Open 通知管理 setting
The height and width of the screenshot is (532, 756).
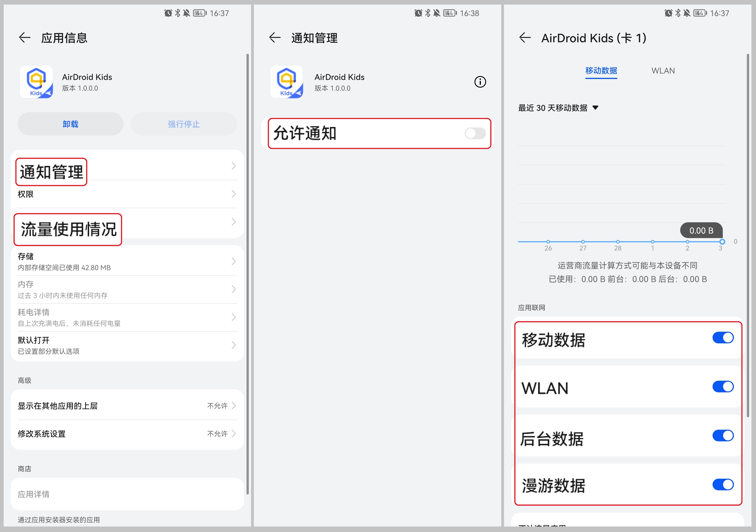point(127,166)
